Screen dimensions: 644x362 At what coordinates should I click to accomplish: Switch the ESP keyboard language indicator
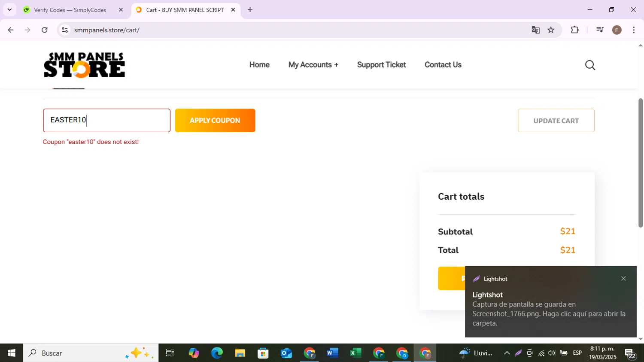pos(577,353)
